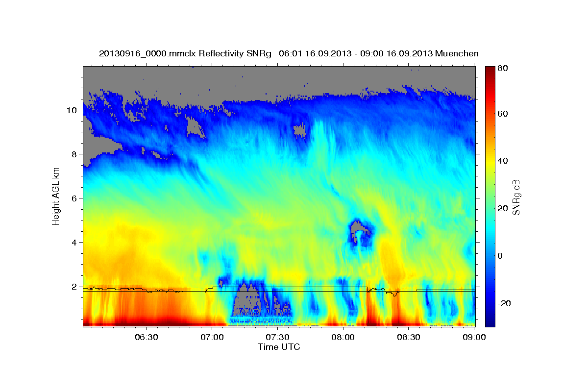This screenshot has height=392, width=588.
Task: Click the 09:00 time tick label
Action: tap(474, 338)
